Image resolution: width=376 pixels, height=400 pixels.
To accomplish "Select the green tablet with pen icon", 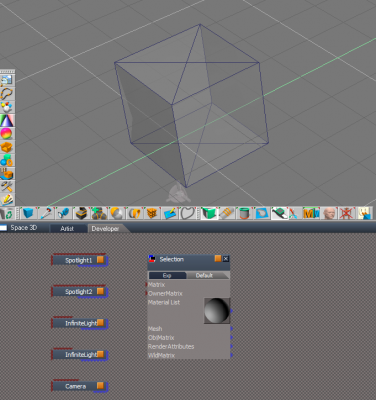I will [x=279, y=213].
